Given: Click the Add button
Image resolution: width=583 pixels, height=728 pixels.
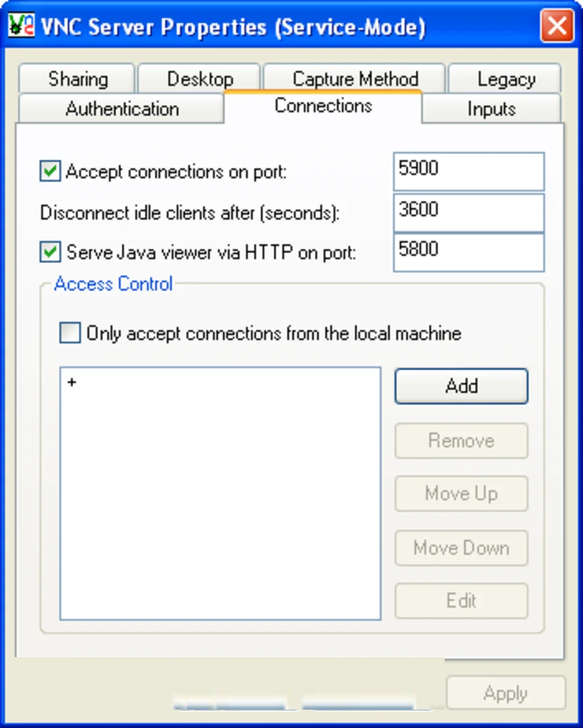Looking at the screenshot, I should (461, 386).
